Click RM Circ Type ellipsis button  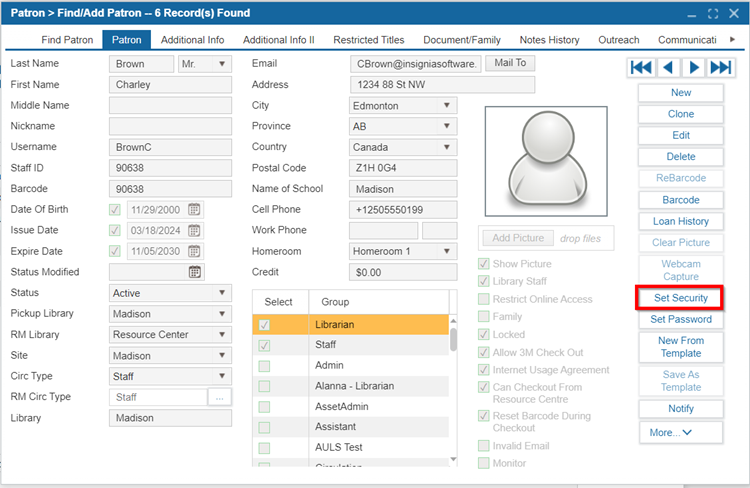coord(220,398)
